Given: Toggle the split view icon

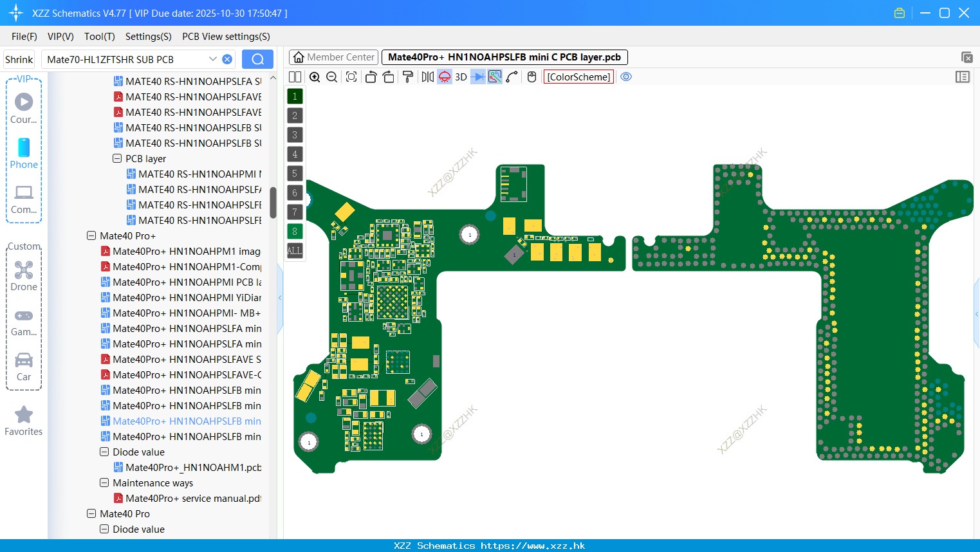Looking at the screenshot, I should tap(295, 77).
